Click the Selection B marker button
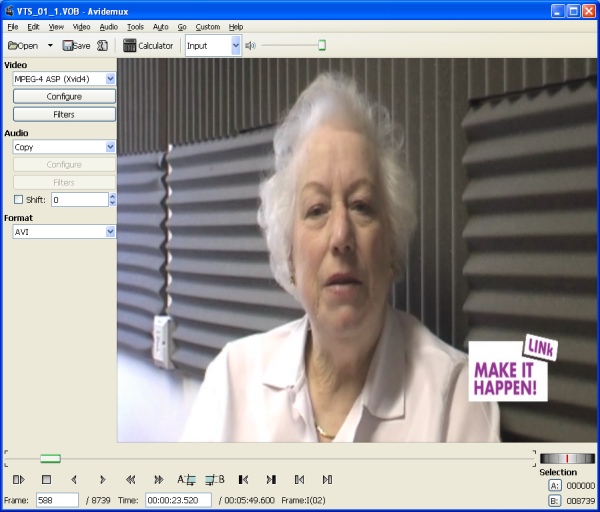This screenshot has height=512, width=600. tap(555, 501)
